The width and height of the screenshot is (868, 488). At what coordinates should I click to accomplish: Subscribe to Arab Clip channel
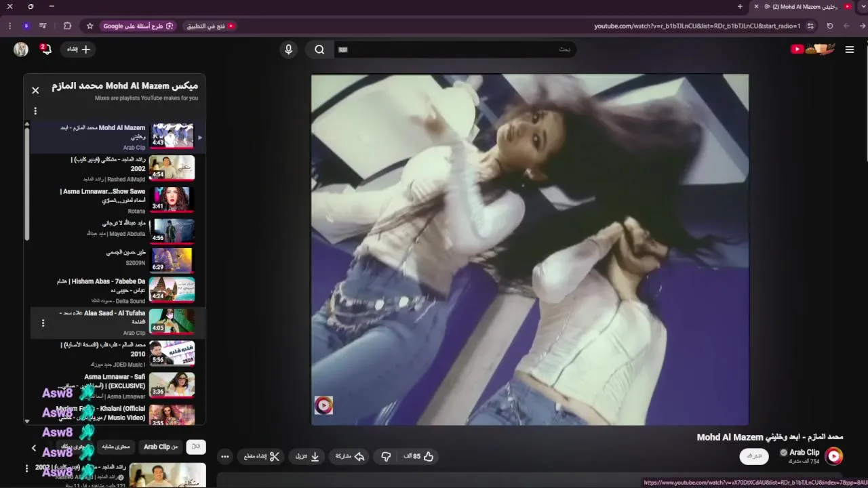(x=754, y=456)
